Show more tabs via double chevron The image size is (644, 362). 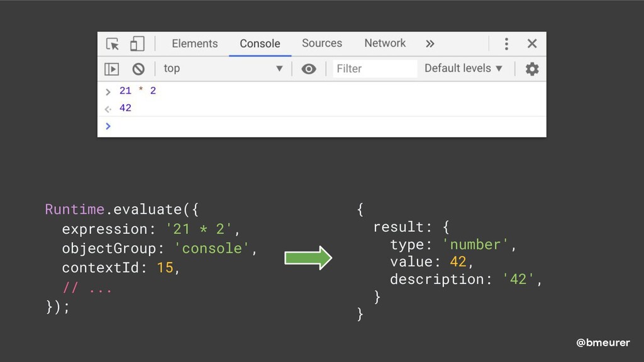(x=430, y=44)
